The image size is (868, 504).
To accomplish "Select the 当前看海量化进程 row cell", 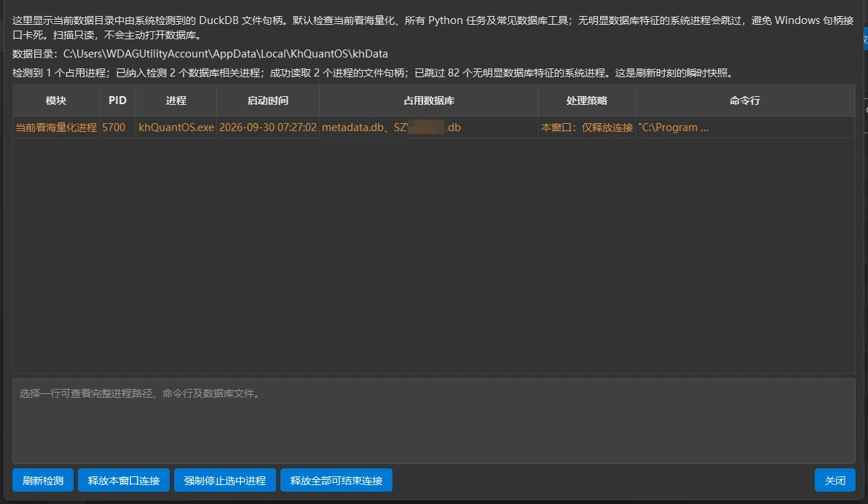I will pos(56,127).
